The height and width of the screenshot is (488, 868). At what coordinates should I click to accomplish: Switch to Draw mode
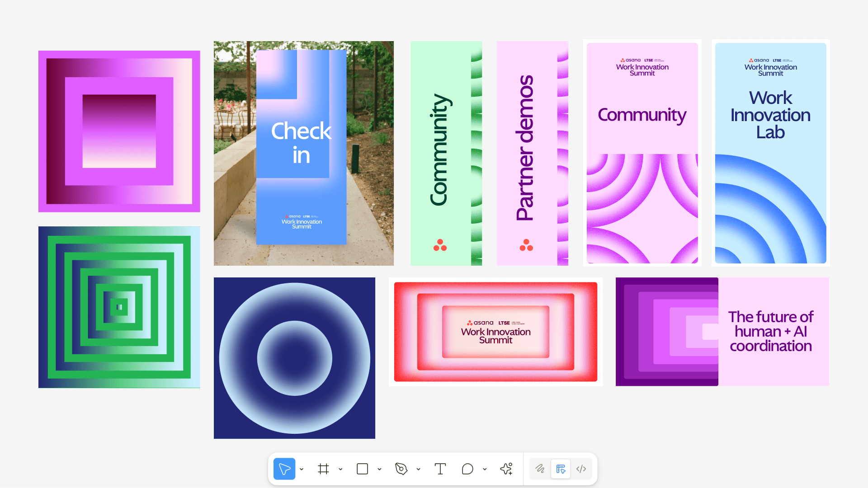540,469
